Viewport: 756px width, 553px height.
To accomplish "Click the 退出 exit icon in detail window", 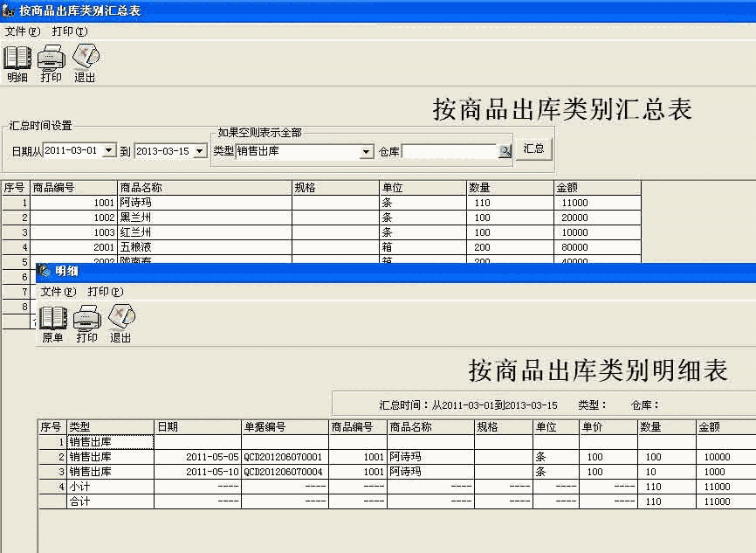I will 120,319.
